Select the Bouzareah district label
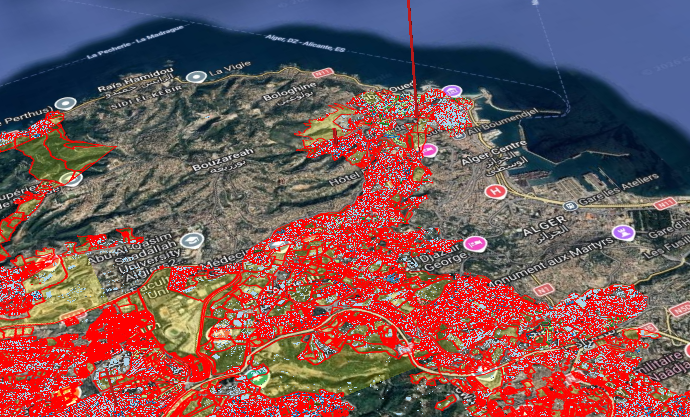This screenshot has width=690, height=417. [224, 161]
